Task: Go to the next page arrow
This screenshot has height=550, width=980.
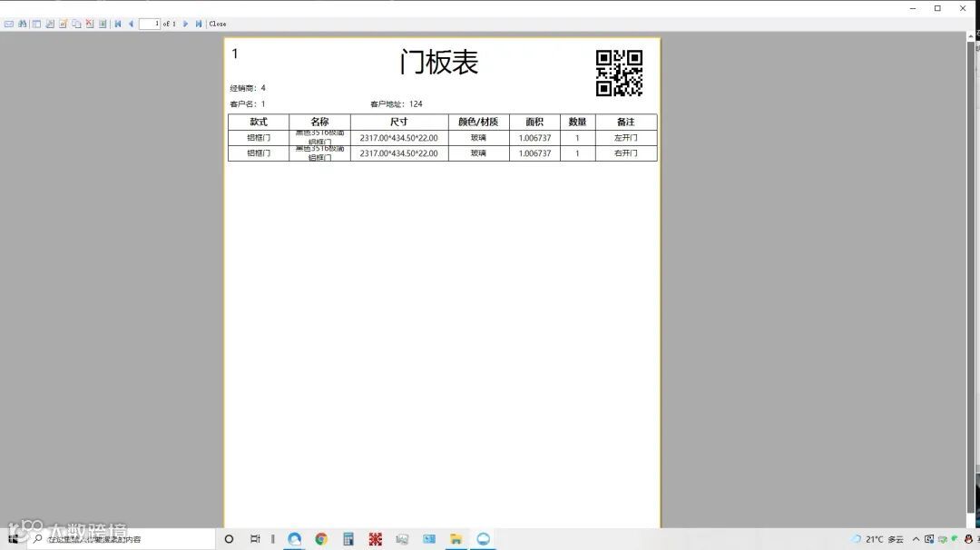Action: pyautogui.click(x=186, y=24)
